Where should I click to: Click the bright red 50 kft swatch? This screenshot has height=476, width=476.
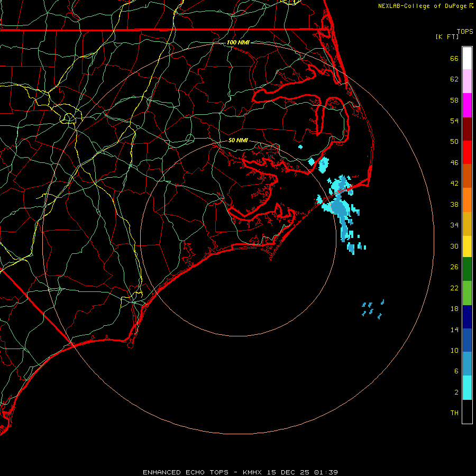pos(467,152)
